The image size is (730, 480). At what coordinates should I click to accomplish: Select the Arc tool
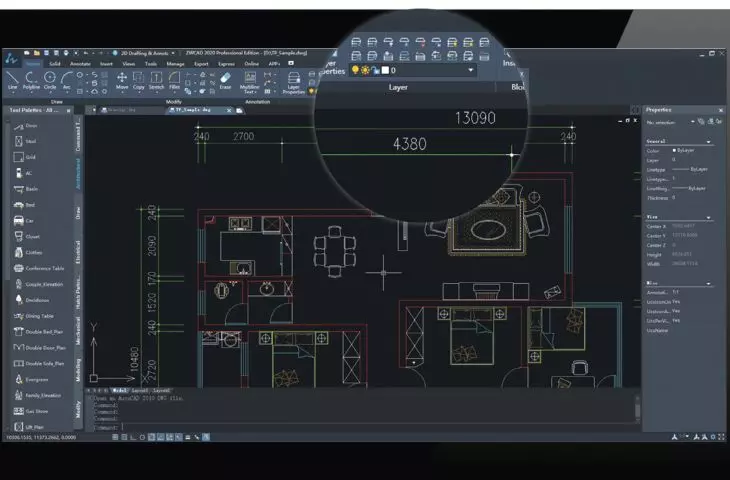coord(67,80)
